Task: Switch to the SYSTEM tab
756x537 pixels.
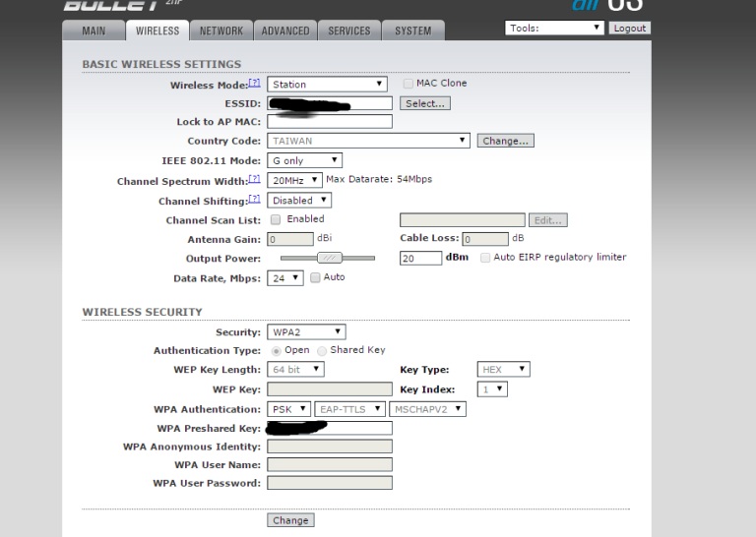Action: (413, 30)
